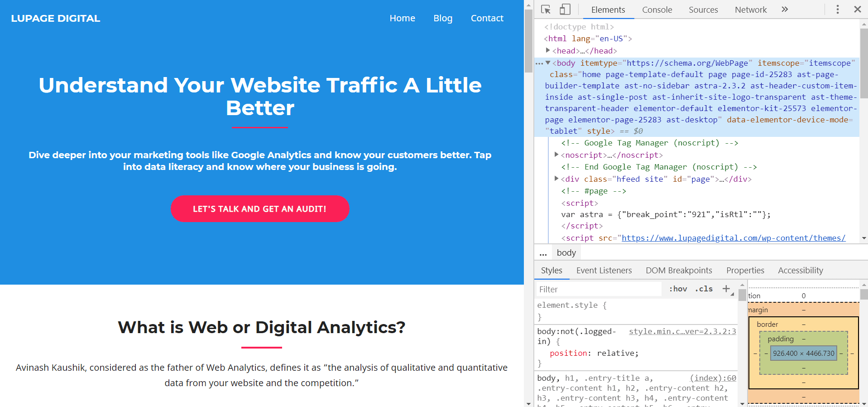The image size is (868, 407).
Task: Click the page scrollbar down arrow
Action: click(x=528, y=403)
